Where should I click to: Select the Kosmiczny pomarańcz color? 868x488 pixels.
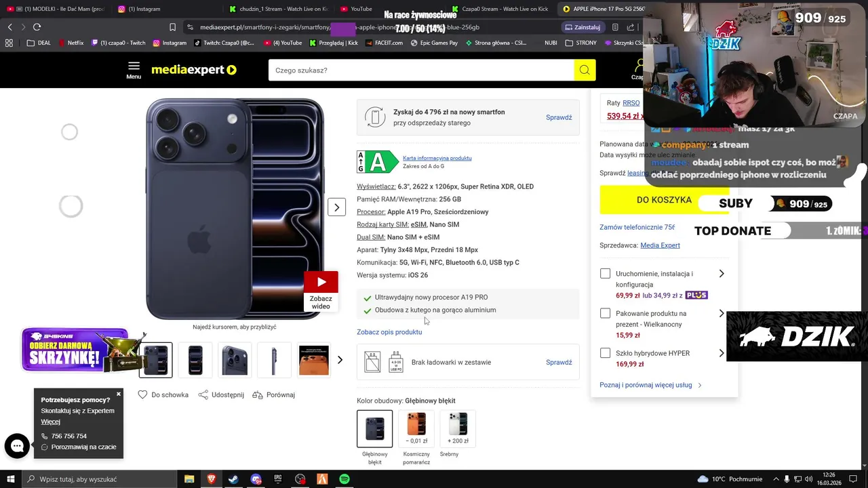[416, 428]
